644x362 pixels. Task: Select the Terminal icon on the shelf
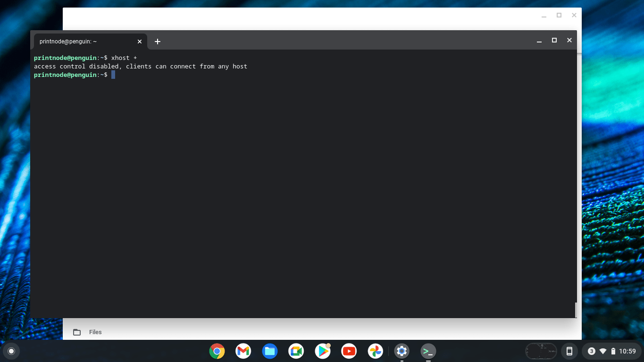428,351
